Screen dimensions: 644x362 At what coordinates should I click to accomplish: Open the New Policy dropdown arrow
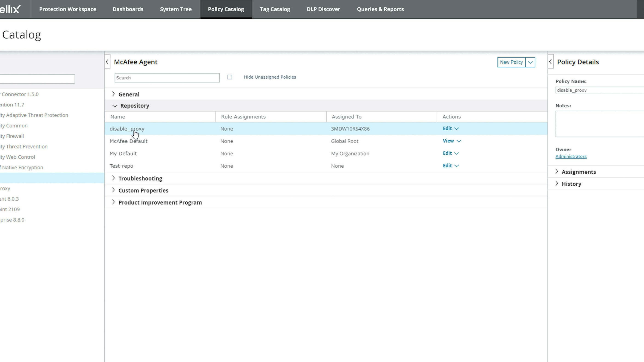[530, 62]
